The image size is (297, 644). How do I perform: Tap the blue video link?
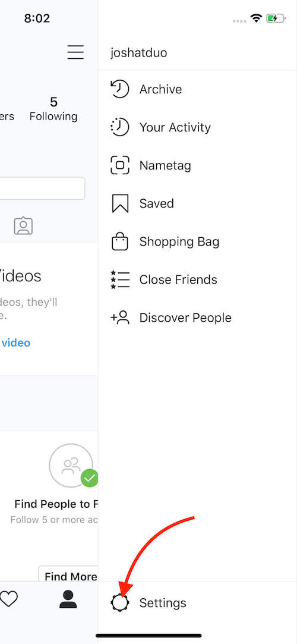click(x=15, y=343)
